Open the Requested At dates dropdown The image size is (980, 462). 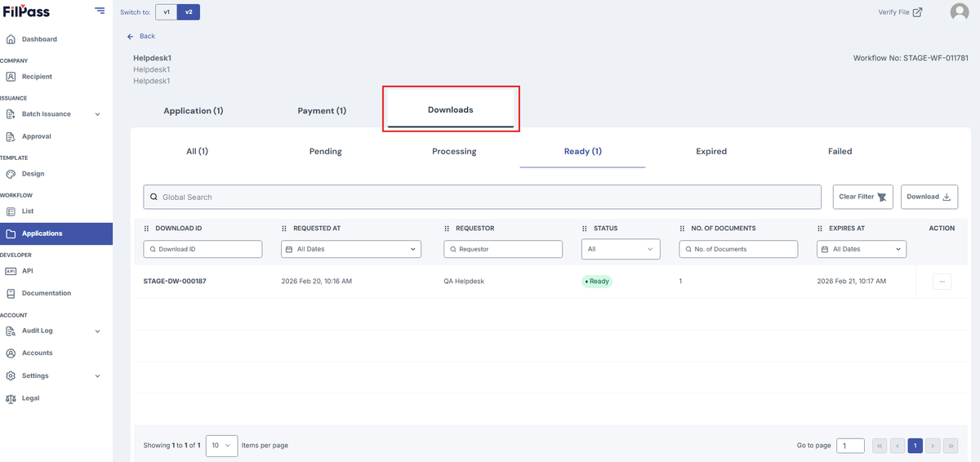pos(351,249)
